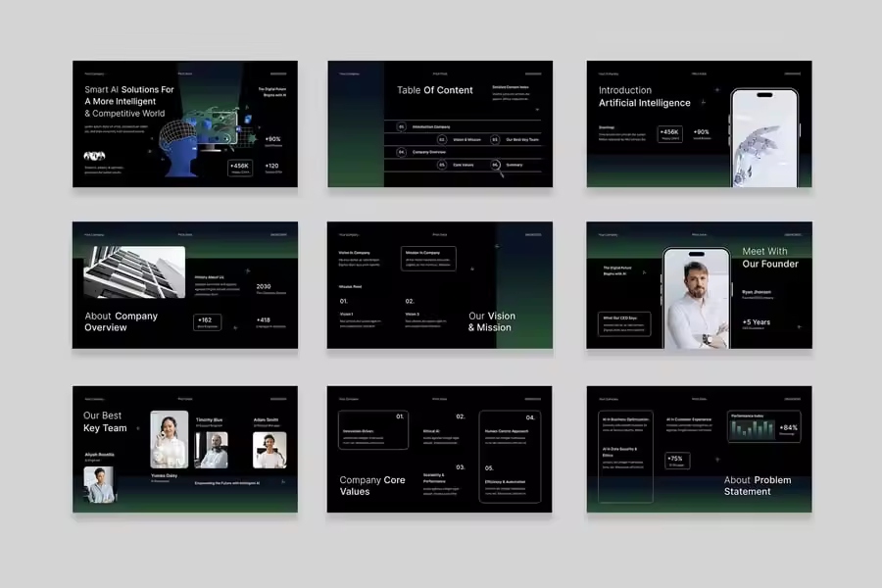882x588 pixels.
Task: Click the 04 circle beside Company Overview
Action: point(401,152)
